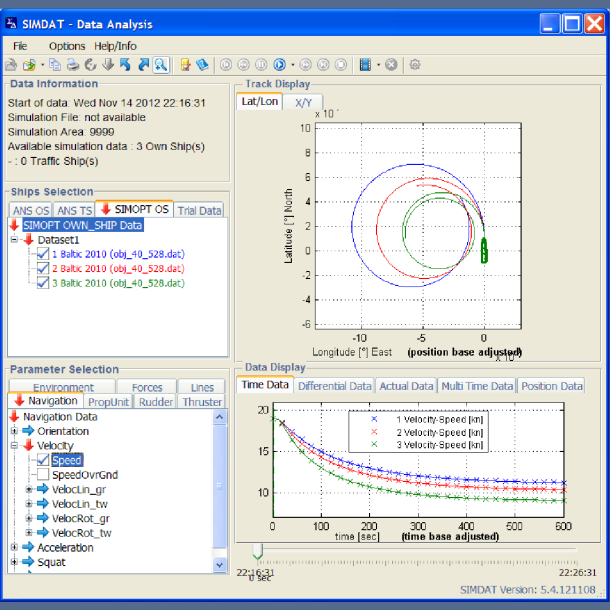Toggle the 1 Baltic 2010 ship checkbox
Image resolution: width=610 pixels, height=610 pixels.
point(42,254)
